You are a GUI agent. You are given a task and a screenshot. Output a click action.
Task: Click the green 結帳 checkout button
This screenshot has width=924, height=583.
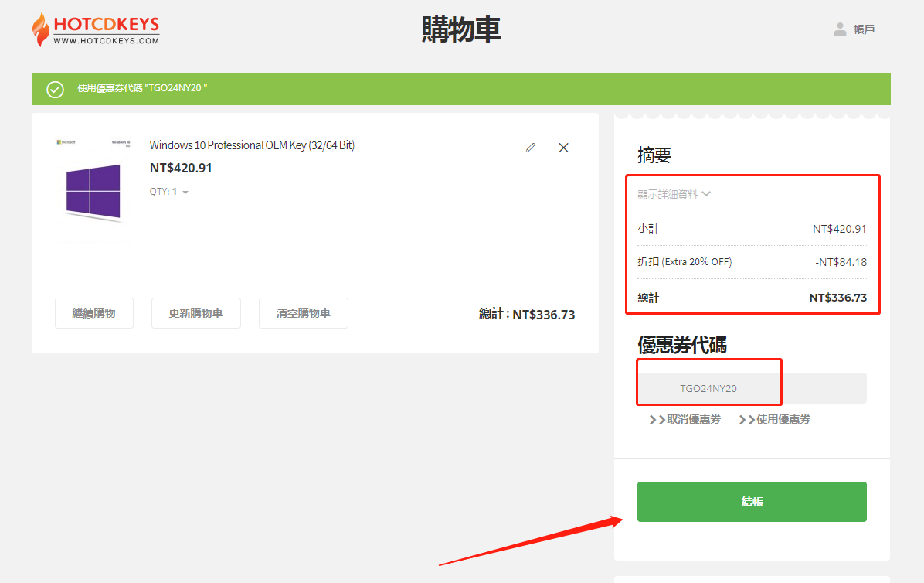(752, 502)
